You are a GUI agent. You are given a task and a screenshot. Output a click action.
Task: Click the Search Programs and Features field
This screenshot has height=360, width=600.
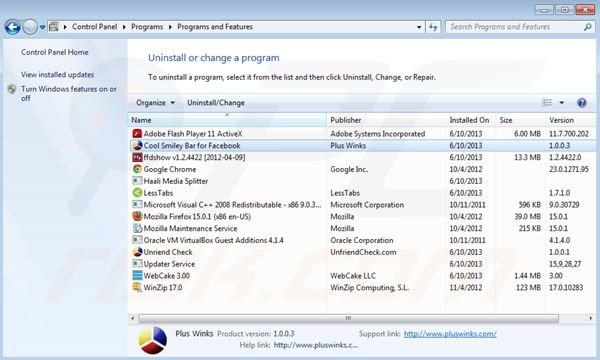click(515, 27)
